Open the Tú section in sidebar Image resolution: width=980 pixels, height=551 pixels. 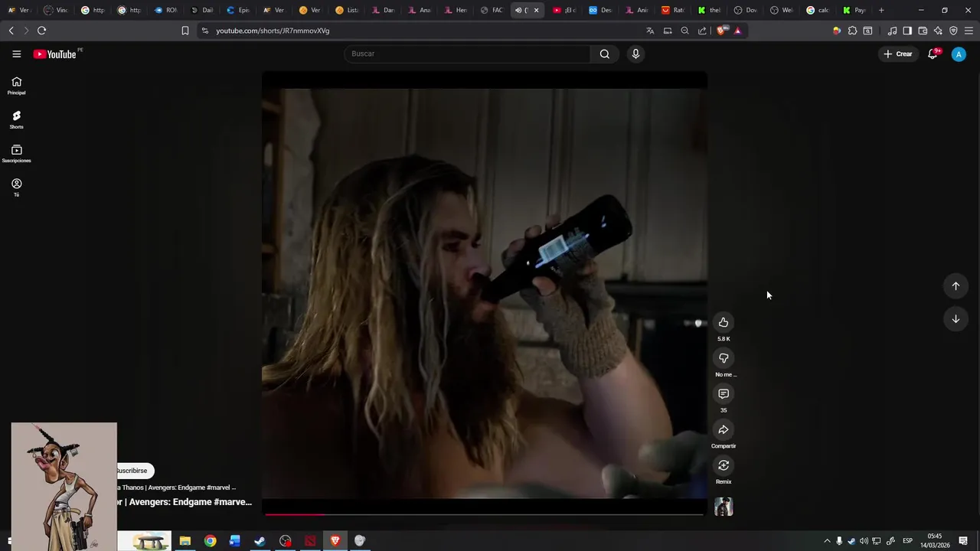(17, 187)
